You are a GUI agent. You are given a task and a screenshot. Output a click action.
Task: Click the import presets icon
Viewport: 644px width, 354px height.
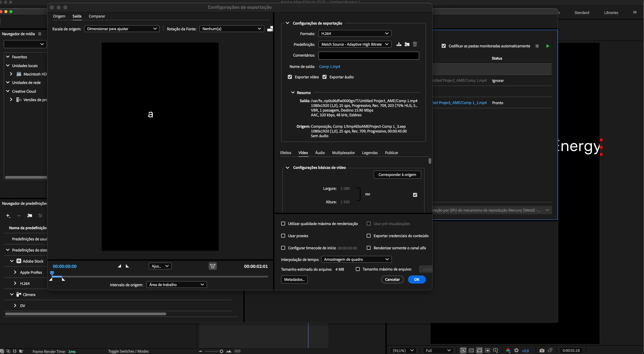[x=407, y=44]
